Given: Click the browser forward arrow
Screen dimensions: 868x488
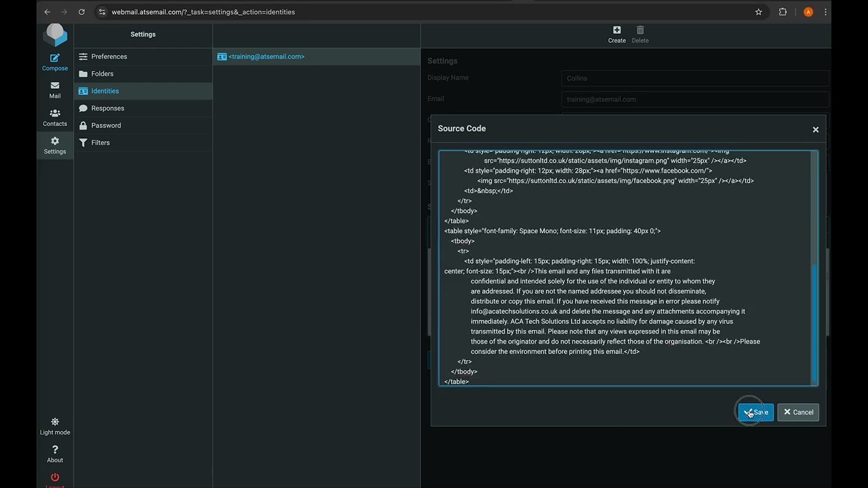Looking at the screenshot, I should point(64,12).
